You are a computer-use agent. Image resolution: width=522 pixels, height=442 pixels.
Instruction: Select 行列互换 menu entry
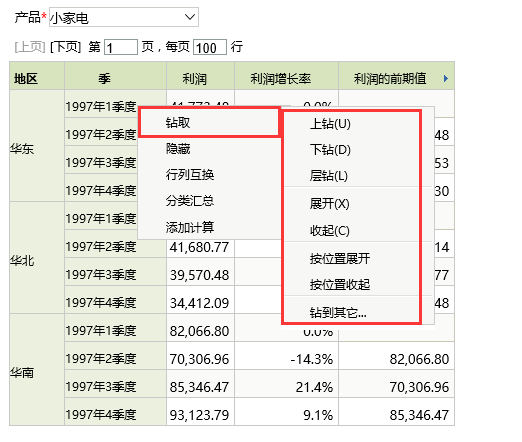[x=209, y=175]
